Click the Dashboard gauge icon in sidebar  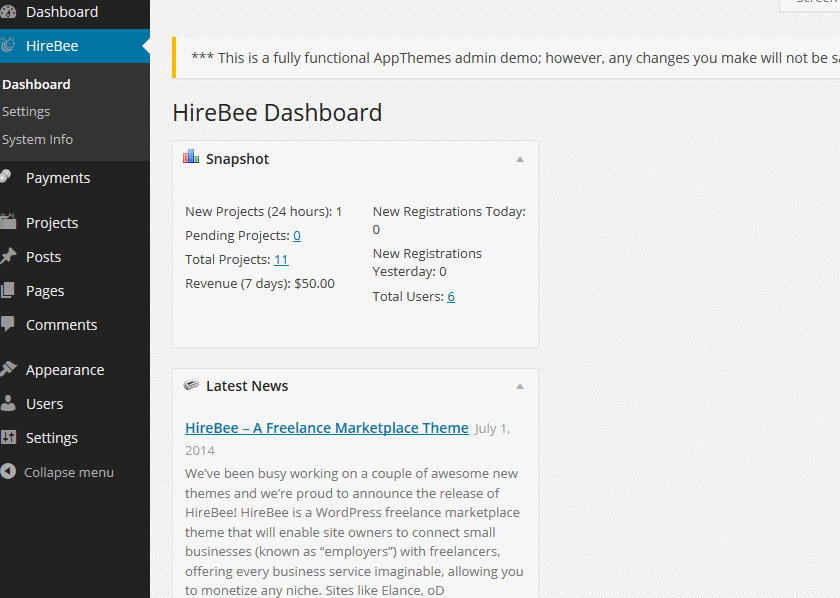coord(8,11)
